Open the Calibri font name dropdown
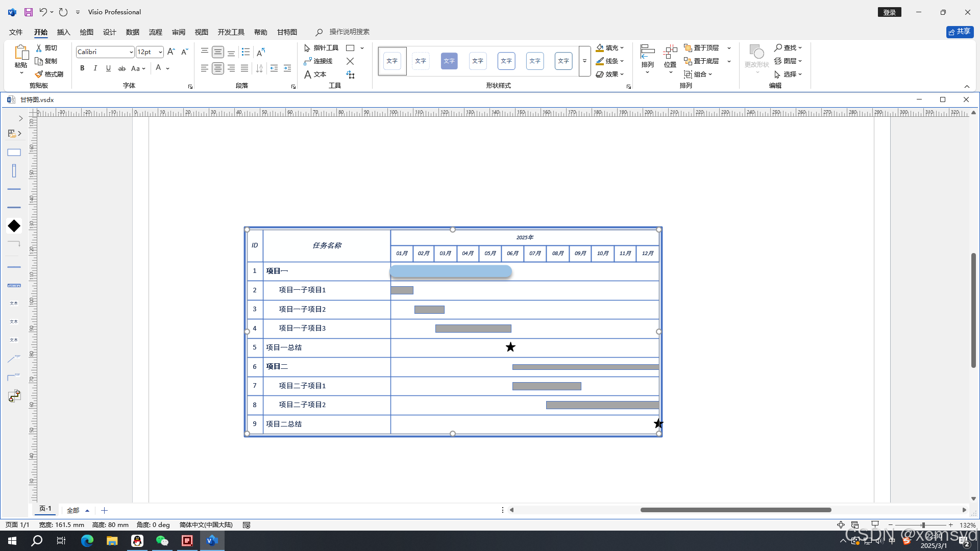Viewport: 980px width, 551px height. click(131, 52)
